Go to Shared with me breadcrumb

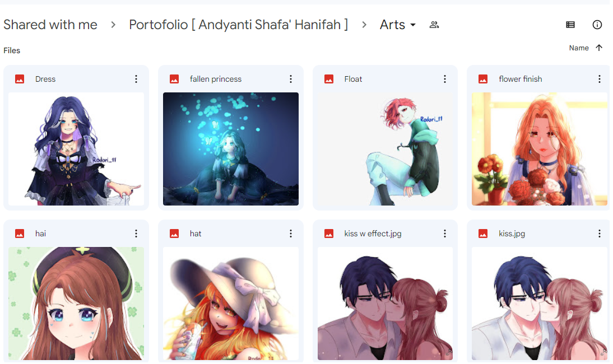pos(50,25)
